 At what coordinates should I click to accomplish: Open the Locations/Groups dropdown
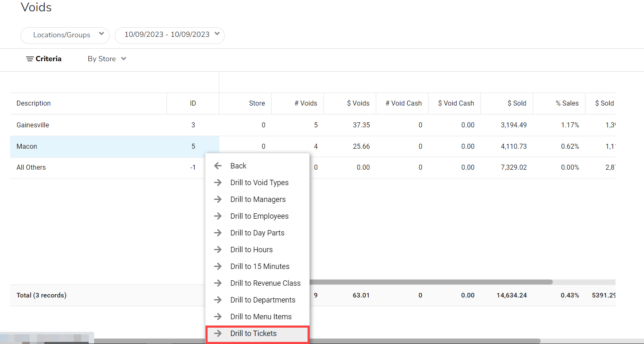point(65,35)
